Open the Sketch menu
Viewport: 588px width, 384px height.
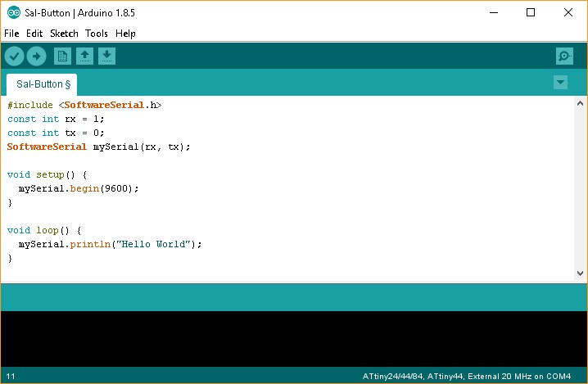click(64, 34)
